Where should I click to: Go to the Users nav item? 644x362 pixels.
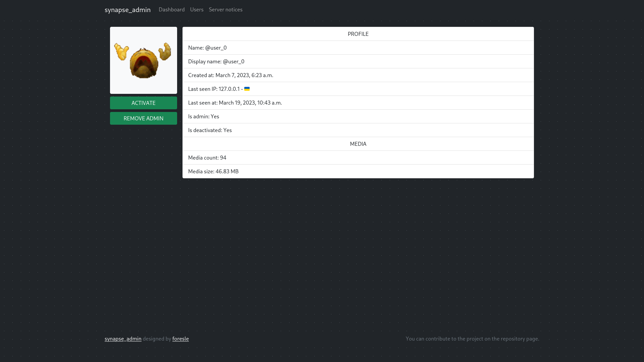[197, 9]
